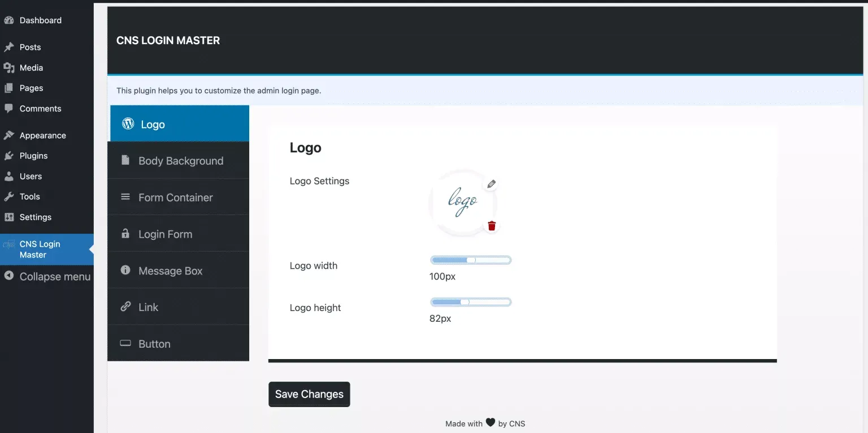Click the Posts pushpin icon
The image size is (868, 433).
(10, 47)
